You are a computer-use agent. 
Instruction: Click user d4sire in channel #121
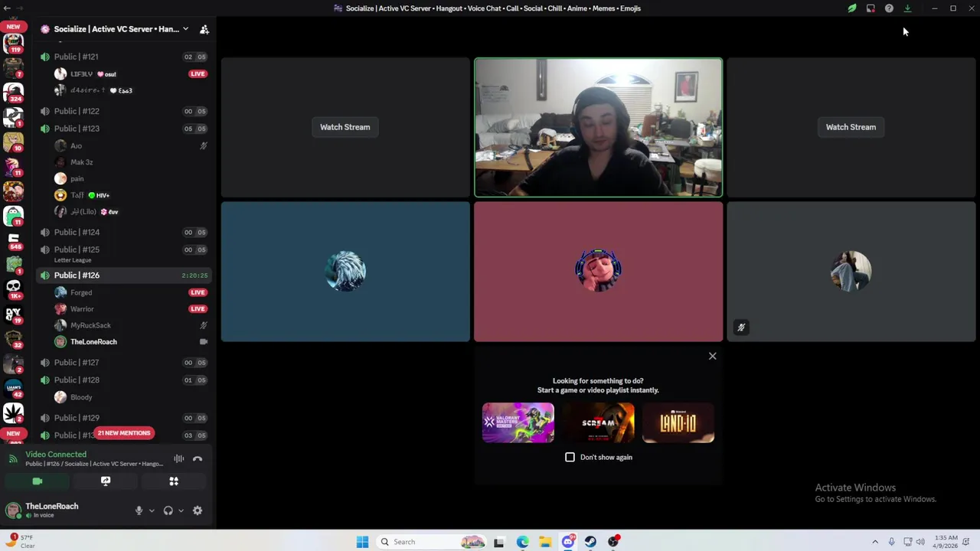coord(131,90)
